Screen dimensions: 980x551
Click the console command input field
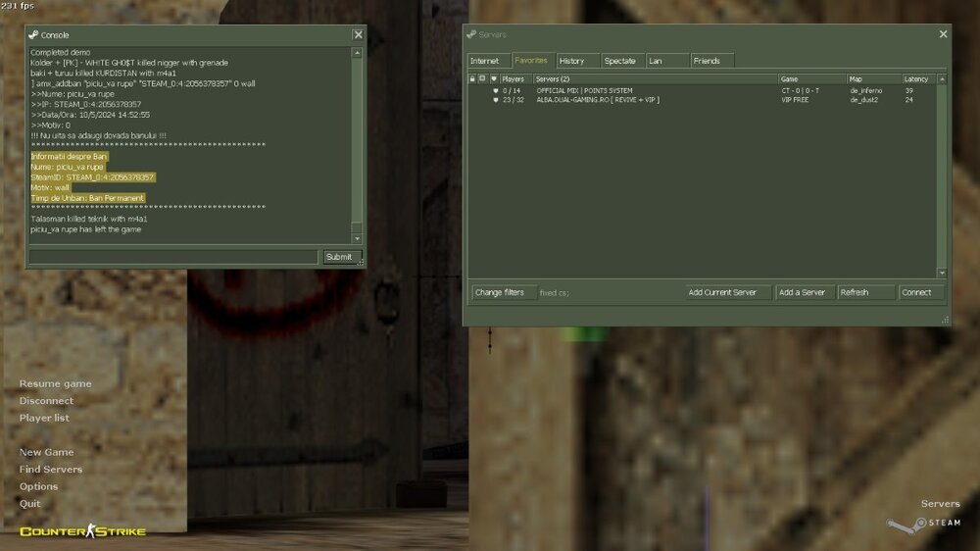[173, 257]
